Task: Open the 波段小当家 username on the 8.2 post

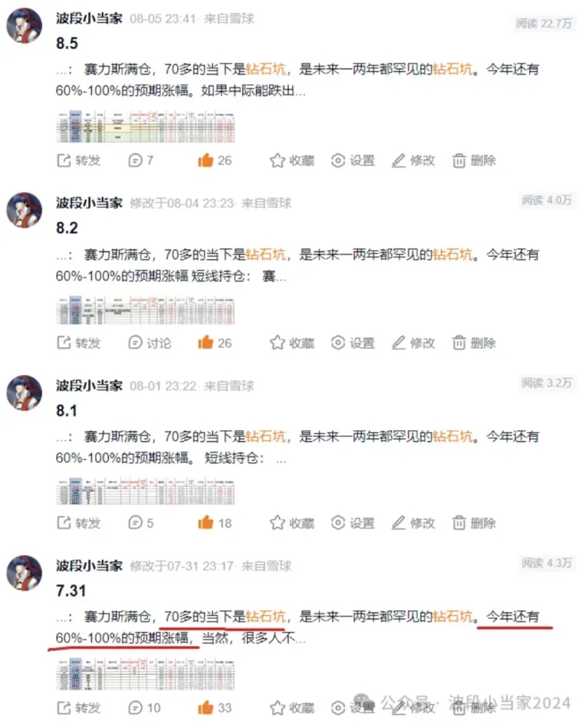Action: coord(89,202)
